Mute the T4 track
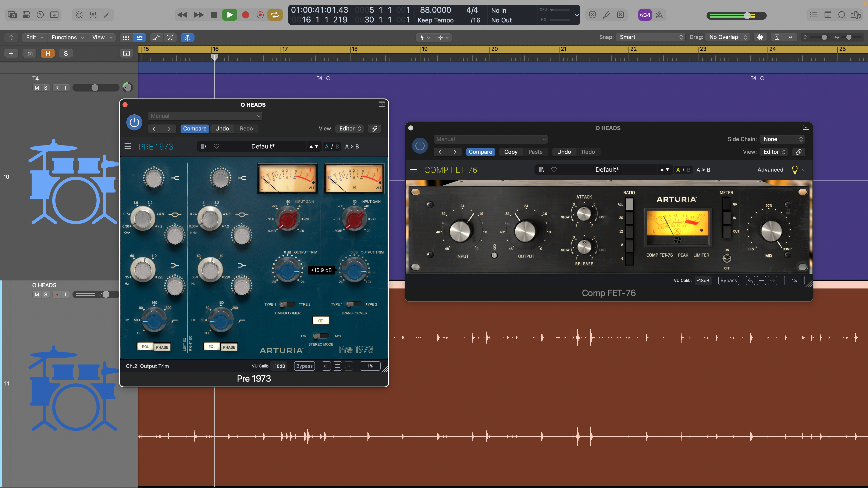The image size is (868, 488). 37,87
